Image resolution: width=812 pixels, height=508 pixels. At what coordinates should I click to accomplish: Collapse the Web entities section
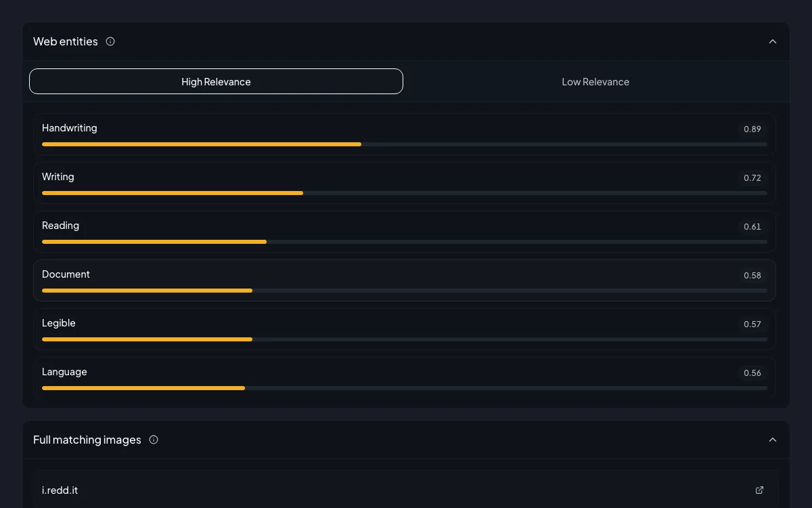click(773, 41)
